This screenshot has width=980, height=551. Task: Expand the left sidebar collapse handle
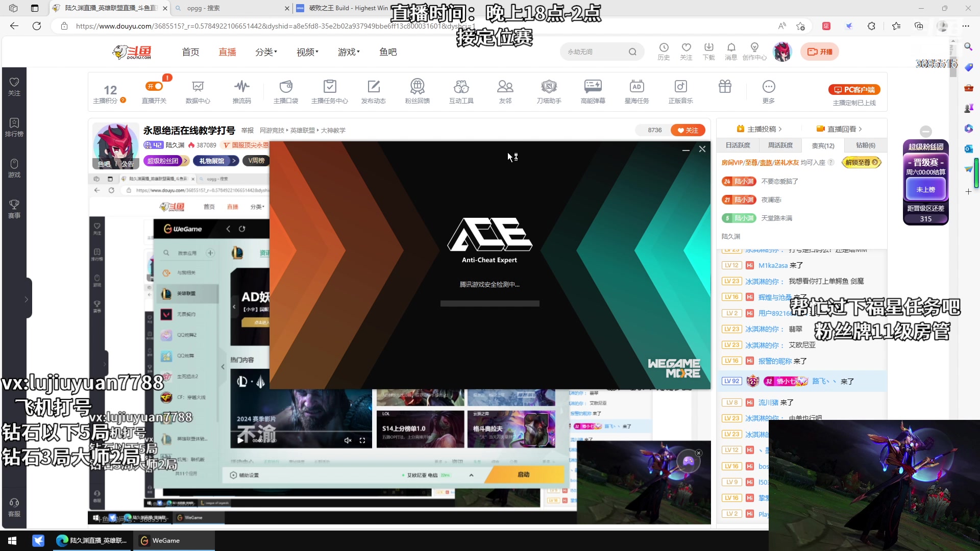pos(26,299)
